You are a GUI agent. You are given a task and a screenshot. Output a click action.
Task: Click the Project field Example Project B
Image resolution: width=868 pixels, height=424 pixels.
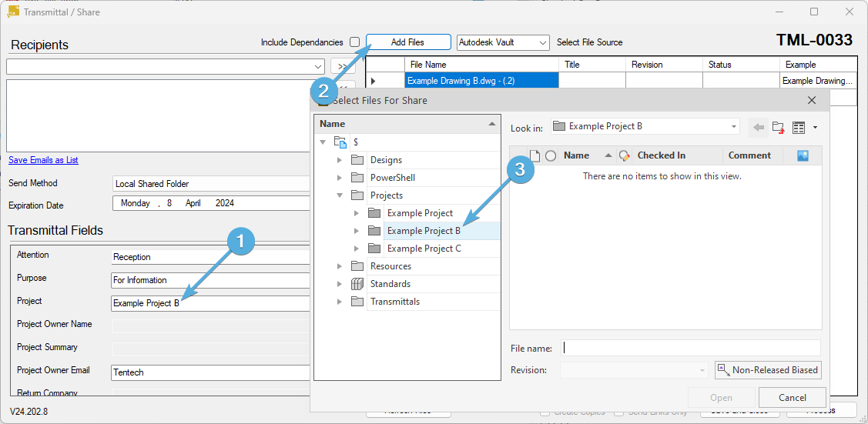[x=210, y=303]
